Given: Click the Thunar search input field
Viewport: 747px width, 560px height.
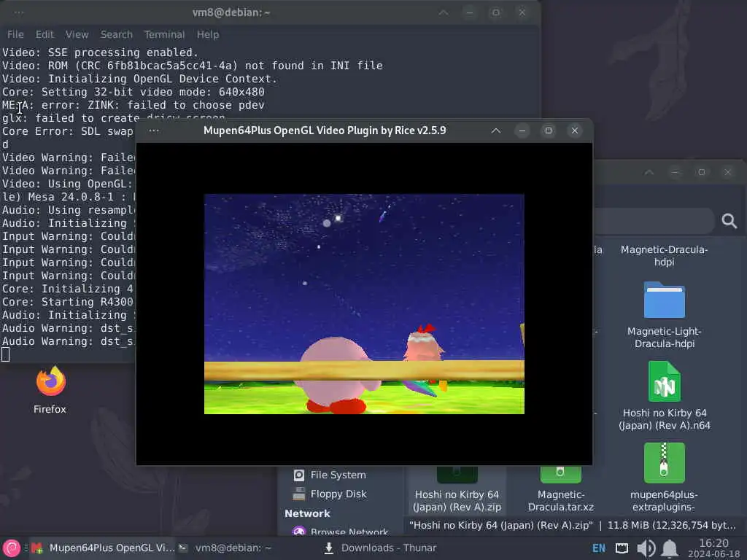Looking at the screenshot, I should point(653,220).
